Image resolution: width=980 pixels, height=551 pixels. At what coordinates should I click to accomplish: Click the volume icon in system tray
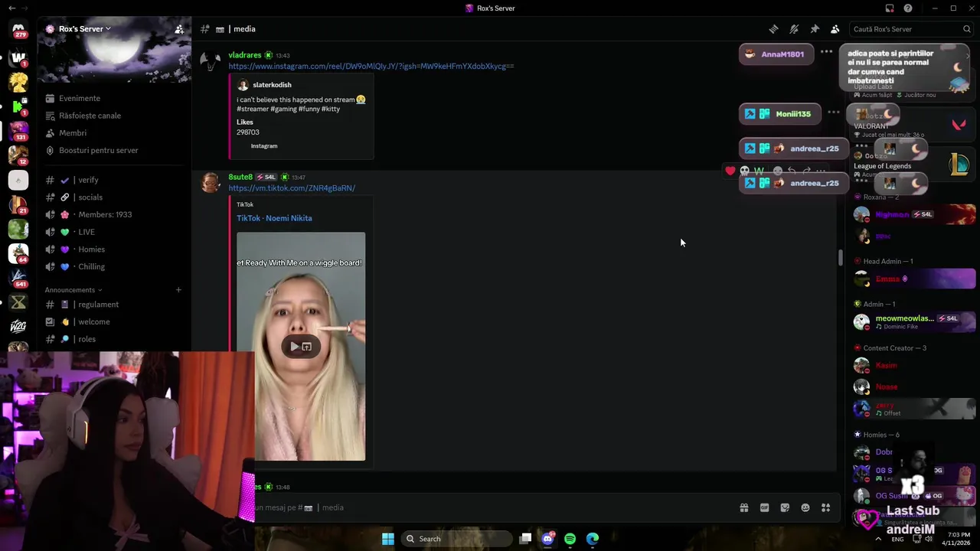coord(929,539)
